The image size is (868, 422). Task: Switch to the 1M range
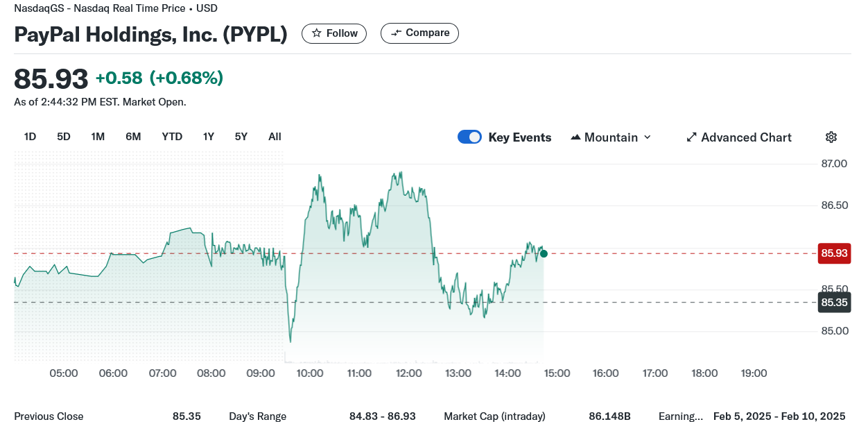click(x=98, y=137)
